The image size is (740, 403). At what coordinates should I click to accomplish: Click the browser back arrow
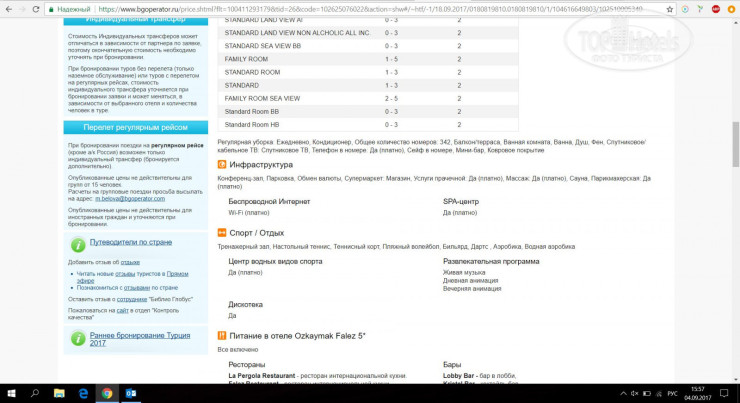point(10,6)
